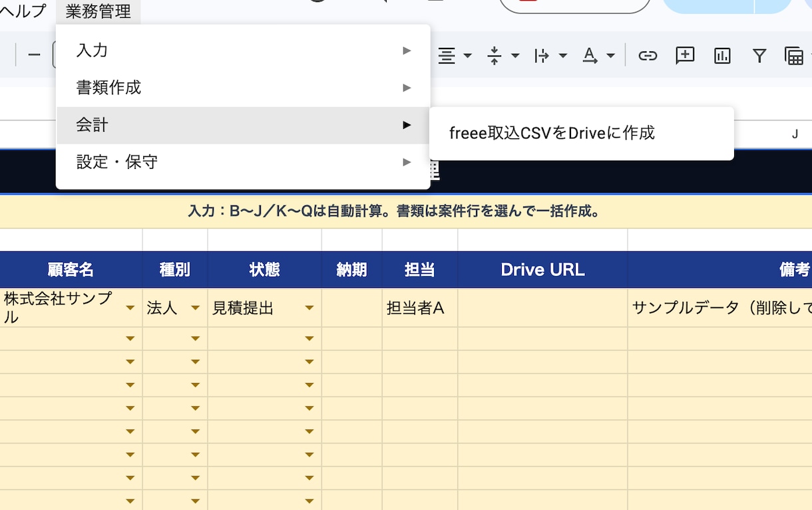Expand the 入力 submenu
Viewport: 812px width, 510px height.
point(243,51)
